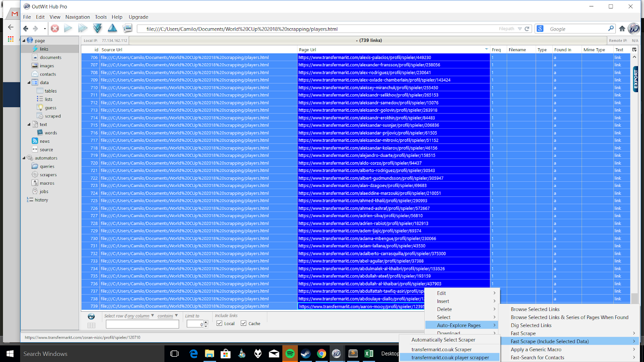Go to the home page icon

click(622, 29)
